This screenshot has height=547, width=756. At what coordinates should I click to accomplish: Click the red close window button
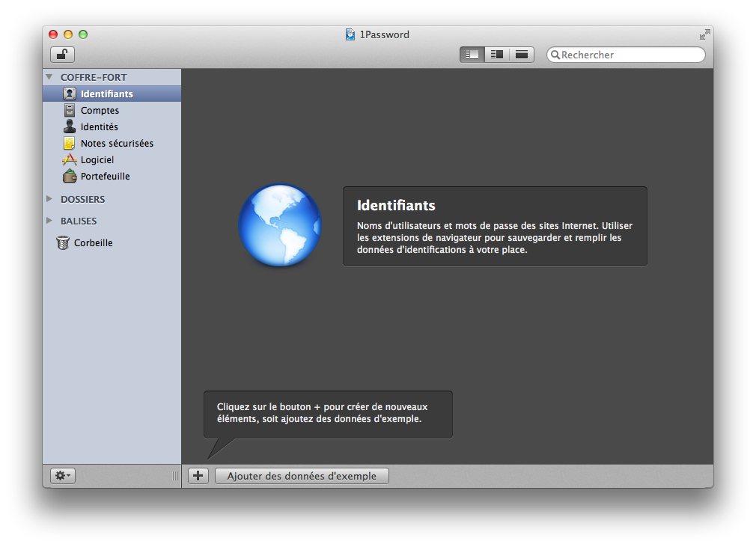(53, 34)
